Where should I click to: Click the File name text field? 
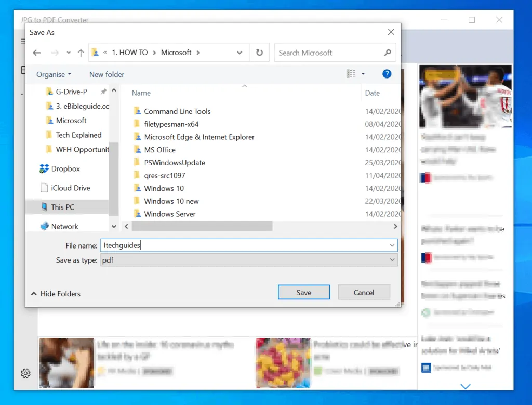[244, 245]
